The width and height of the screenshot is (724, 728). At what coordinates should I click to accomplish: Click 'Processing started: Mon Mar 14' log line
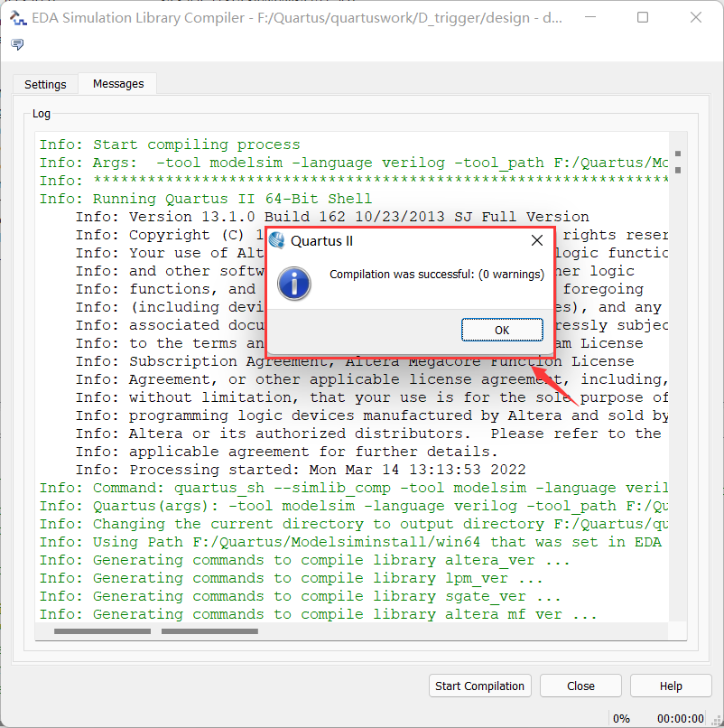pyautogui.click(x=301, y=470)
